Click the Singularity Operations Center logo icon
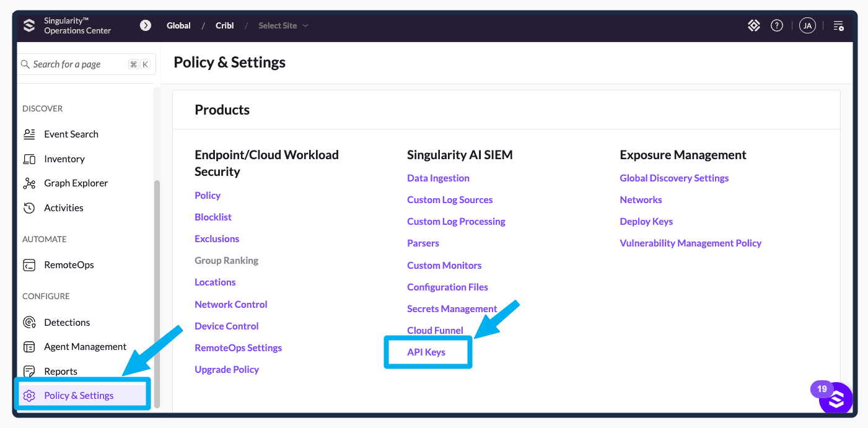This screenshot has height=428, width=868. point(29,25)
